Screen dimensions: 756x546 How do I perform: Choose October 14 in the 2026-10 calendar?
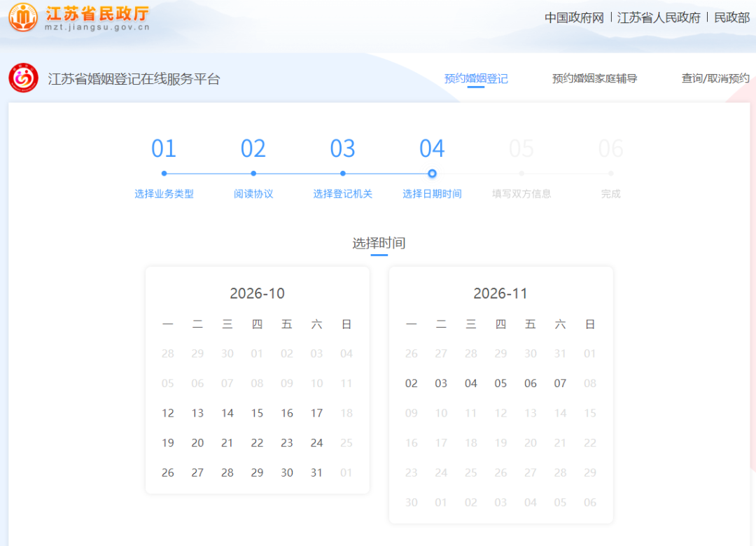pyautogui.click(x=227, y=414)
